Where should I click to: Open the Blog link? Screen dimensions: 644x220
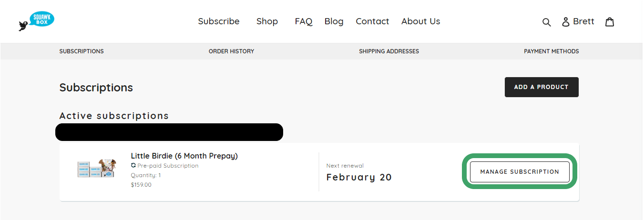click(x=334, y=21)
